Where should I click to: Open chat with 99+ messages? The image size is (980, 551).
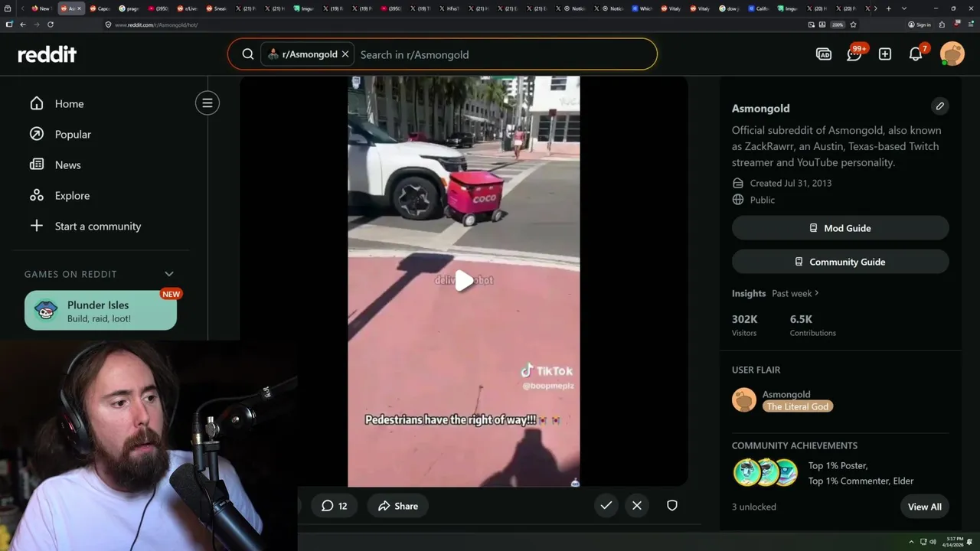pos(854,54)
